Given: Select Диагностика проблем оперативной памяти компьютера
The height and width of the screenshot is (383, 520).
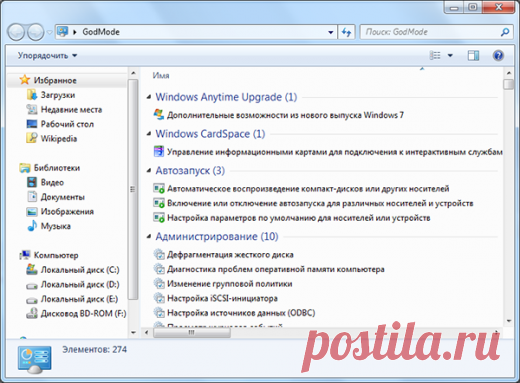Looking at the screenshot, I should point(276,269).
